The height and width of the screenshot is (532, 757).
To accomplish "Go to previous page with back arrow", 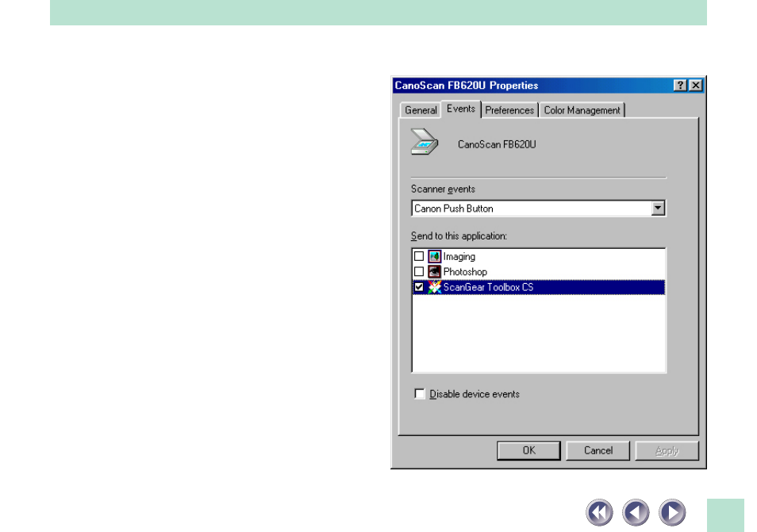I will (x=636, y=512).
